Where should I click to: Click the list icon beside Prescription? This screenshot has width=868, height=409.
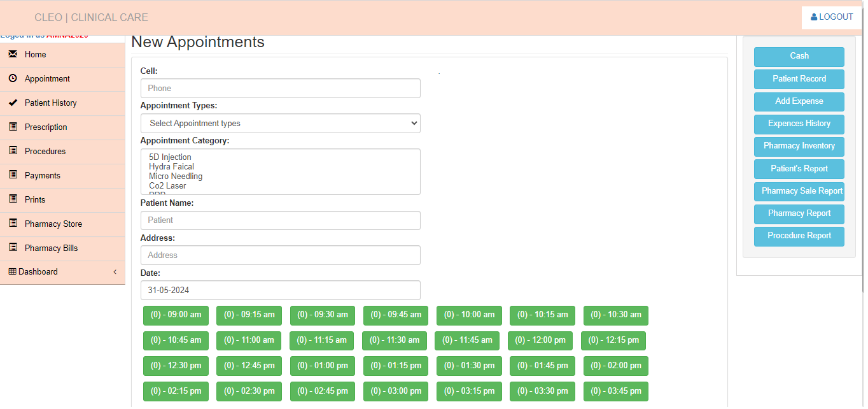pyautogui.click(x=13, y=127)
